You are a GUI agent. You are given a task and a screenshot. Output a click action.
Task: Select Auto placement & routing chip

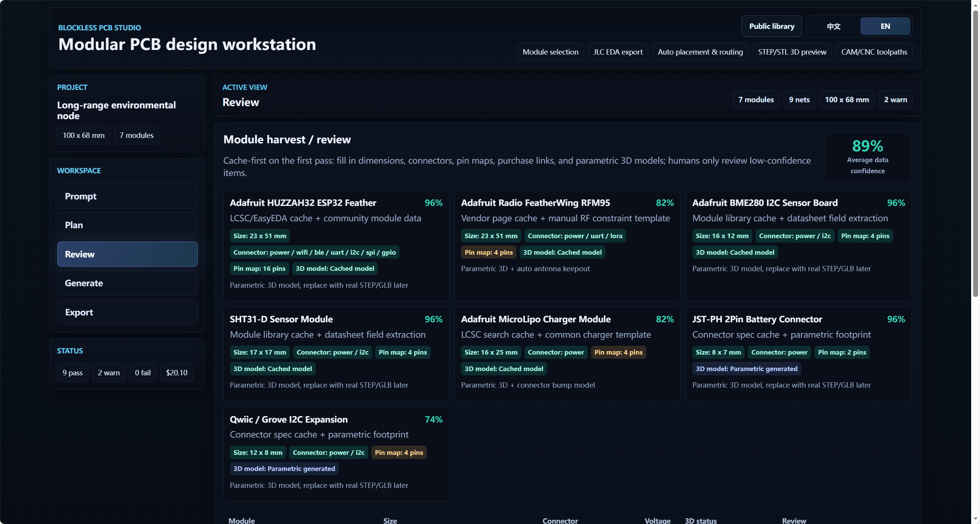700,52
